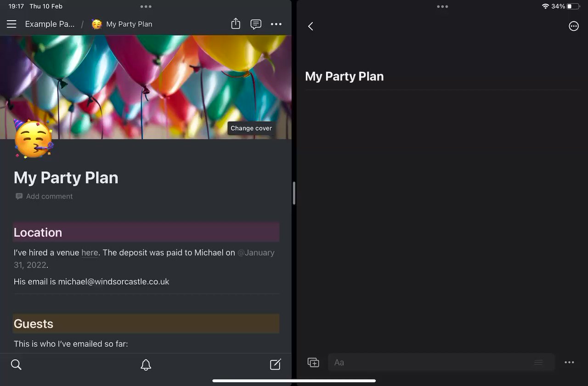The height and width of the screenshot is (386, 588).
Task: Open search from Notion's bottom toolbar
Action: [x=16, y=364]
